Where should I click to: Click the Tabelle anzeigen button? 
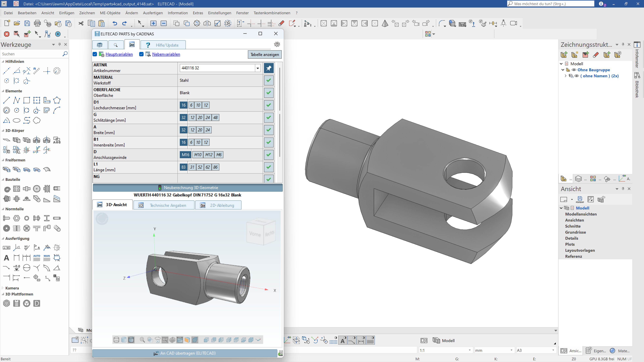click(x=264, y=54)
